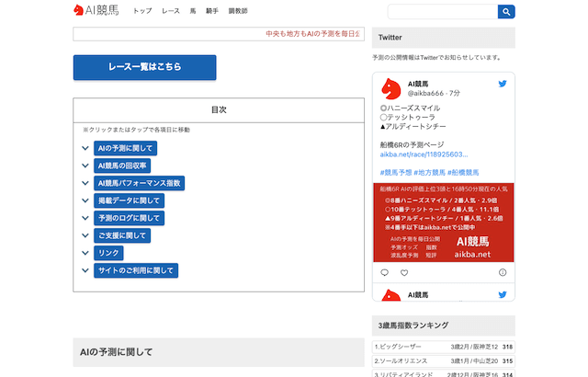588x377 pixels.
Task: Focus the search text field
Action: (x=443, y=12)
